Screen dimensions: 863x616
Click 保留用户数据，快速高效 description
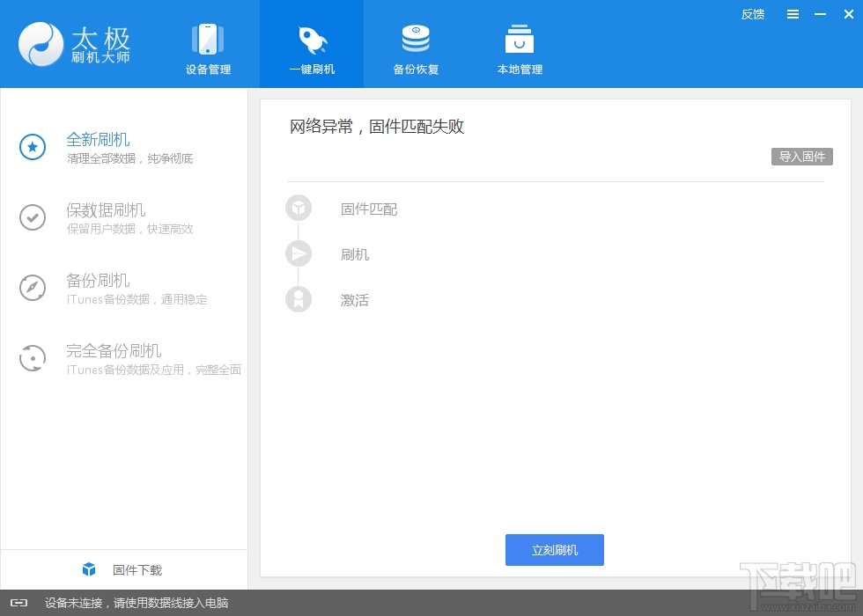130,230
